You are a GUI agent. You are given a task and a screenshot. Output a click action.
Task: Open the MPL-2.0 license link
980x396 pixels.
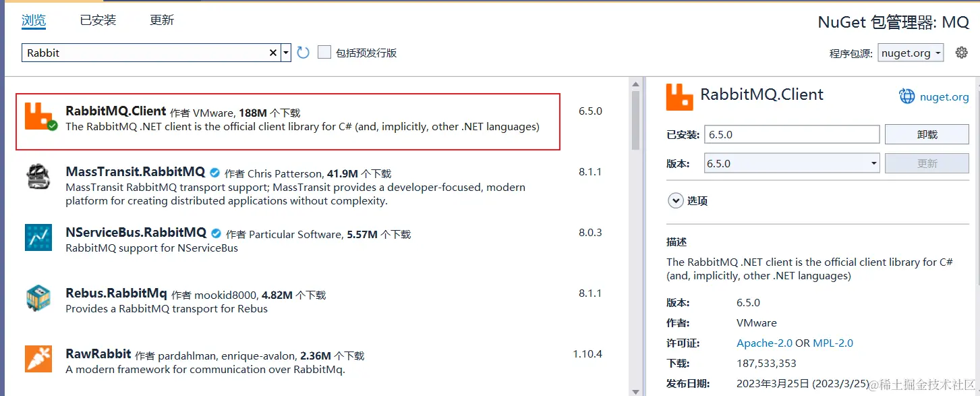pos(833,343)
